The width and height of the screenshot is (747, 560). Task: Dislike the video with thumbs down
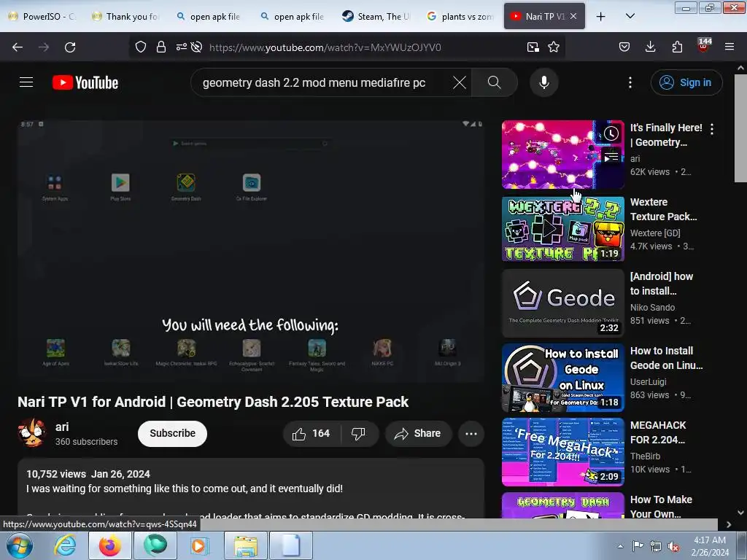(x=358, y=433)
